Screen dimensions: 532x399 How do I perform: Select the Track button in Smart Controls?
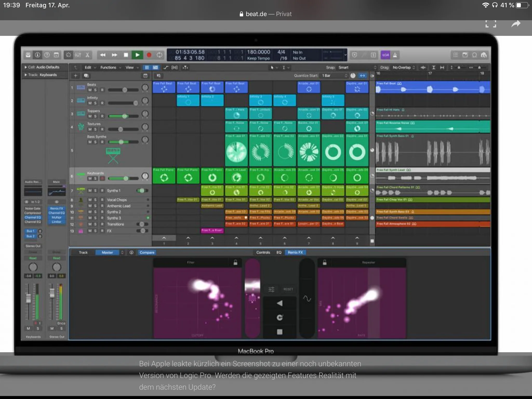(83, 252)
